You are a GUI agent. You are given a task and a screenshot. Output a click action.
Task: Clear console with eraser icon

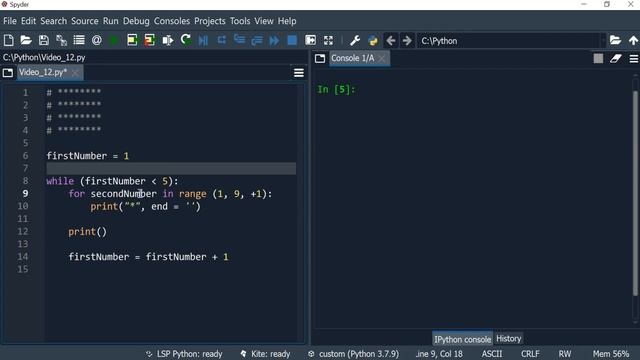(616, 58)
